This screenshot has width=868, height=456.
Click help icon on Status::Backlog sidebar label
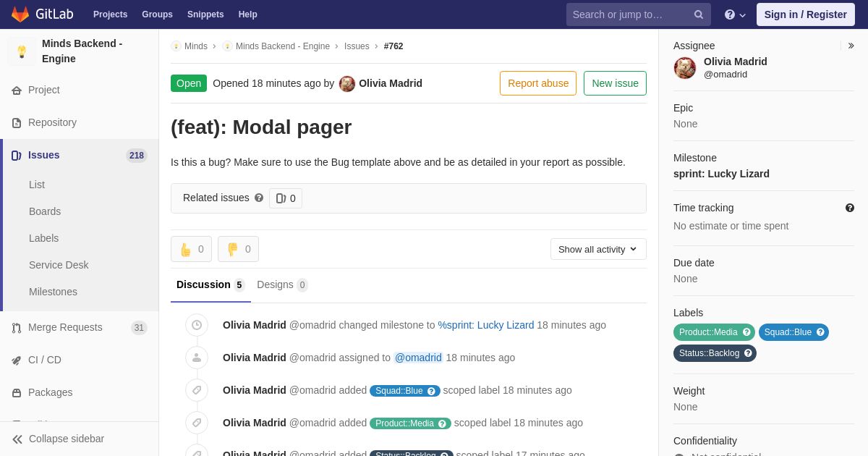(748, 353)
